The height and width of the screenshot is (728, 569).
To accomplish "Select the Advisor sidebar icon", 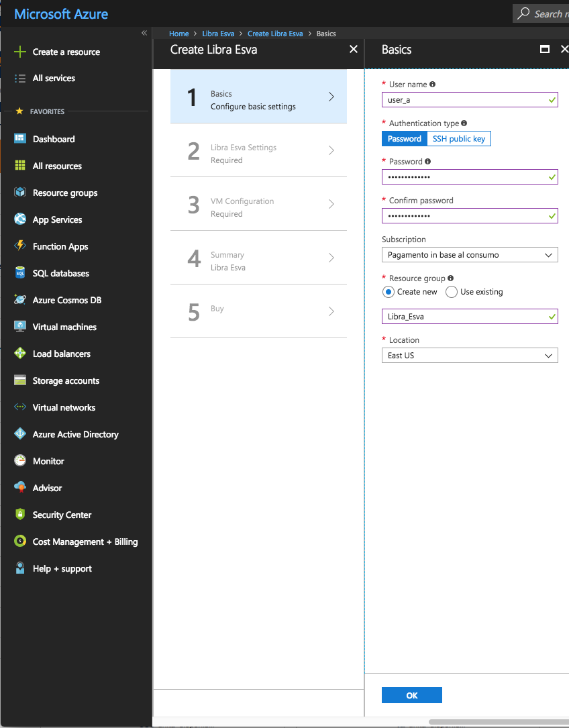I will (x=19, y=488).
